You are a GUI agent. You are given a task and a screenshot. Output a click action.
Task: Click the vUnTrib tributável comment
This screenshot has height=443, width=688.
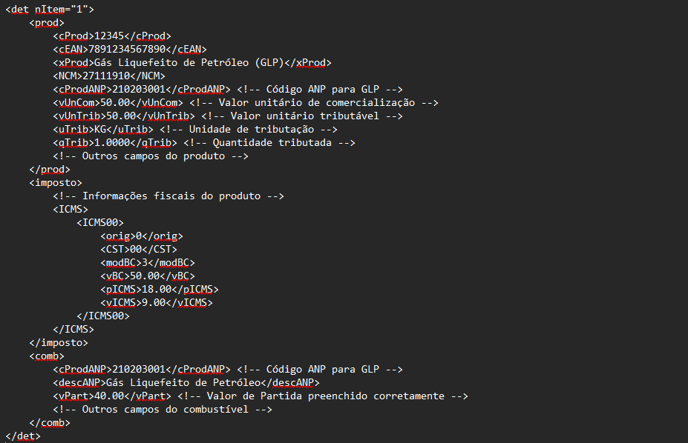pyautogui.click(x=302, y=116)
